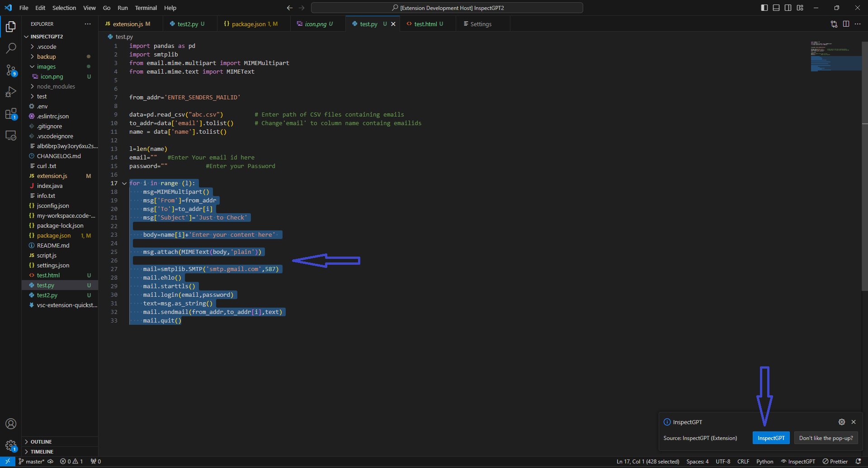
Task: Toggle secondary side bar layout button
Action: (788, 8)
